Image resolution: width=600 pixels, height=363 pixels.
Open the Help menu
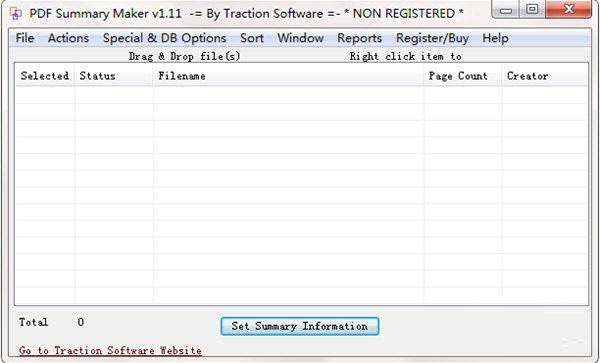(x=495, y=38)
